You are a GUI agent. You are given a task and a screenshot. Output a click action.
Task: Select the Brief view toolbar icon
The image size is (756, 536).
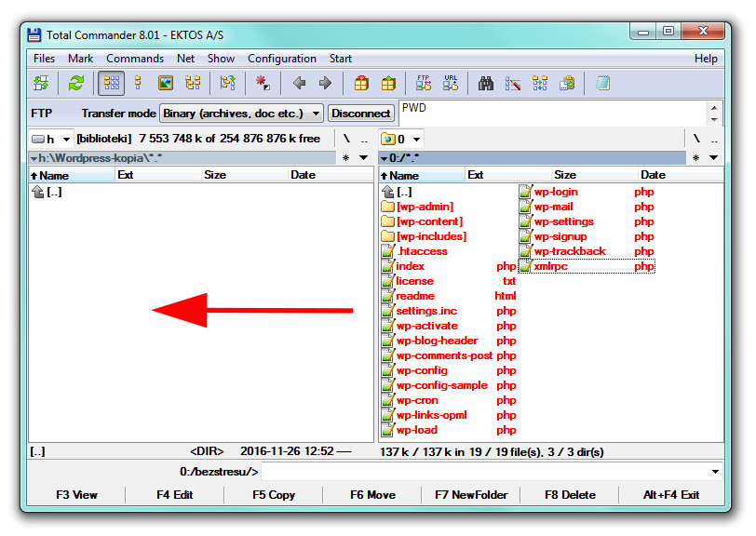point(112,84)
